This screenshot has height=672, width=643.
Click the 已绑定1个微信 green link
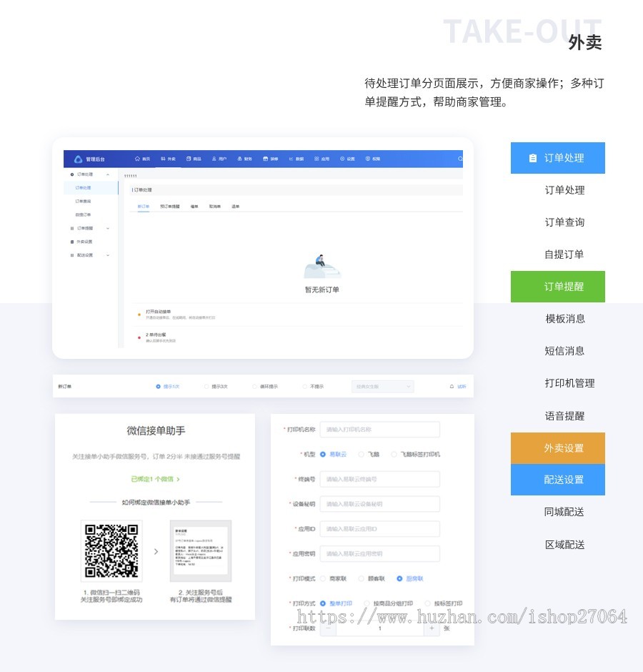[x=156, y=479]
